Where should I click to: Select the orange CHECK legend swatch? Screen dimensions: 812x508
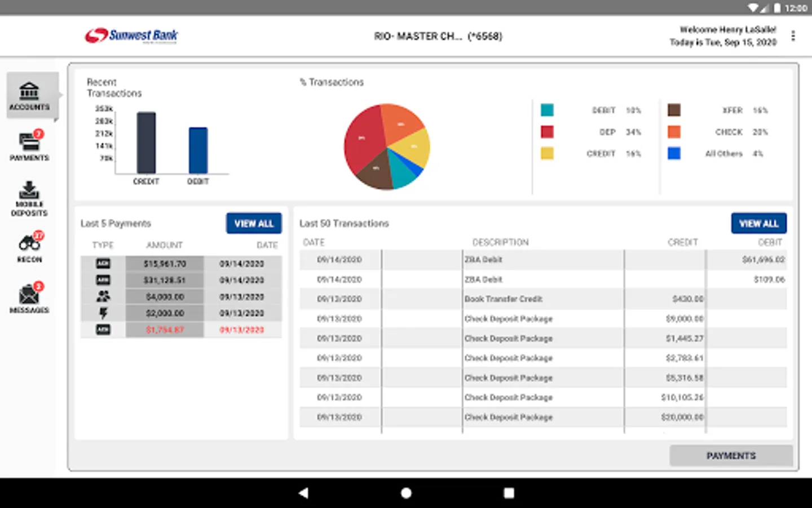(x=674, y=132)
